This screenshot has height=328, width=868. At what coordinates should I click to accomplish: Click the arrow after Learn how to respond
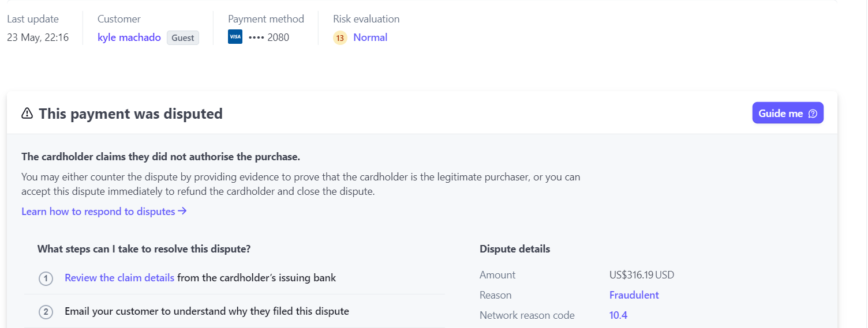(x=182, y=212)
